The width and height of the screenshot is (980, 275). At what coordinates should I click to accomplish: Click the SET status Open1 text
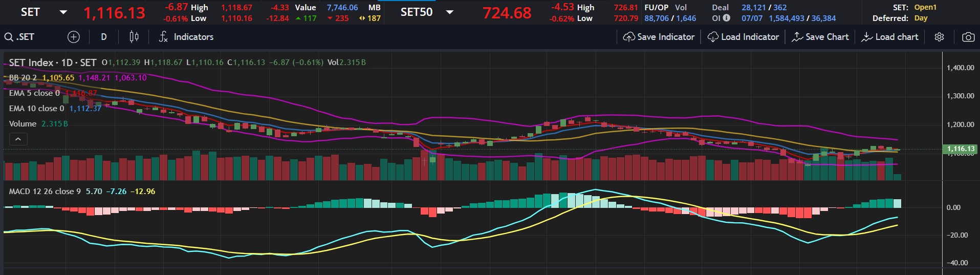coord(925,8)
